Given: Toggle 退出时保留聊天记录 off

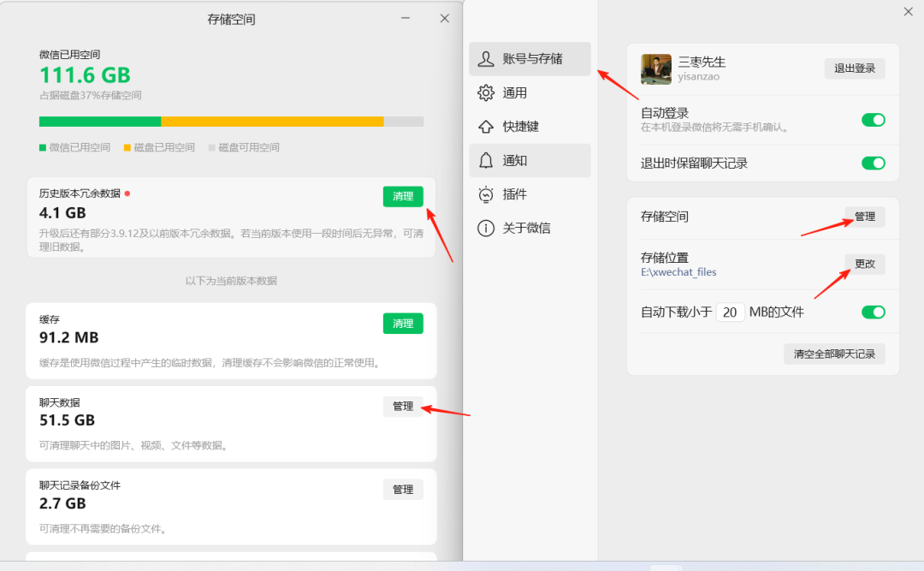Looking at the screenshot, I should click(874, 163).
